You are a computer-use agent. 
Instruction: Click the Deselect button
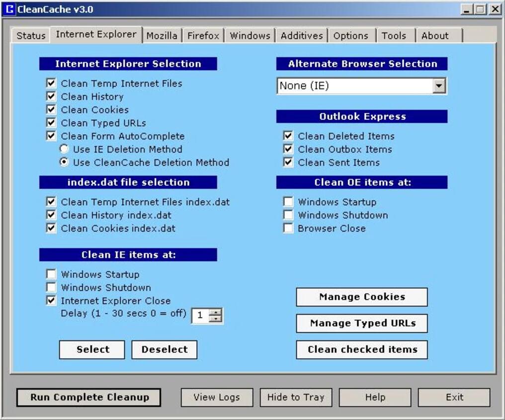164,349
